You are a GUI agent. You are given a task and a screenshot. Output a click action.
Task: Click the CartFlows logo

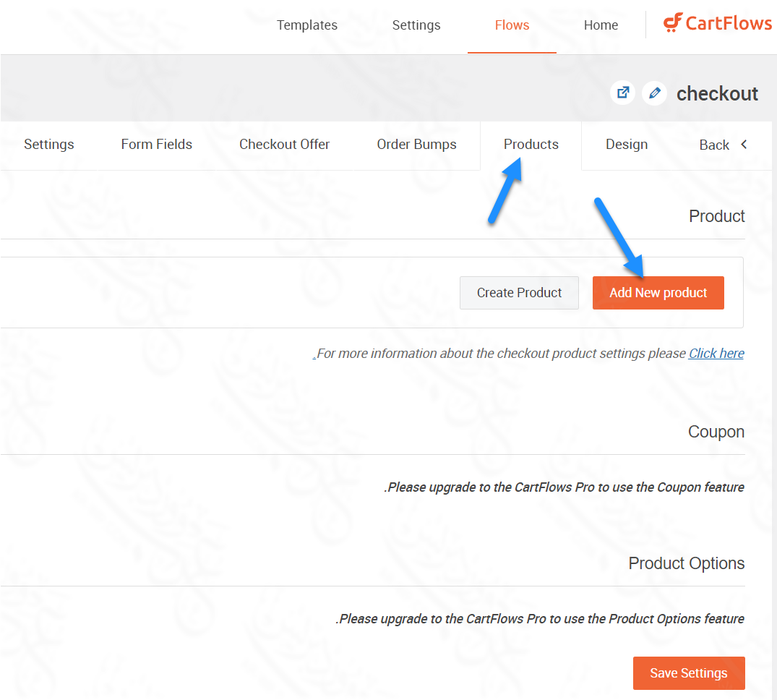(x=717, y=24)
